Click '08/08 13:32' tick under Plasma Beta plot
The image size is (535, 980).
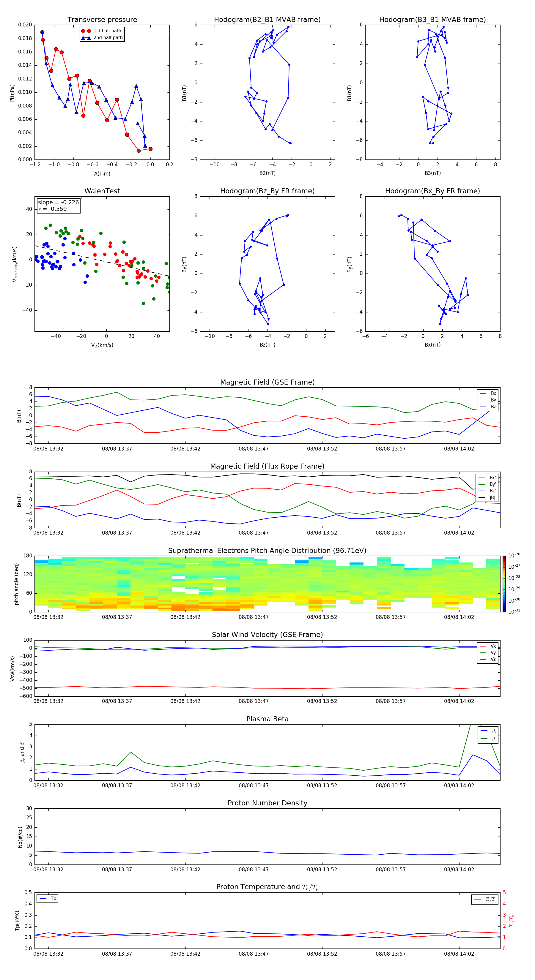coord(48,785)
